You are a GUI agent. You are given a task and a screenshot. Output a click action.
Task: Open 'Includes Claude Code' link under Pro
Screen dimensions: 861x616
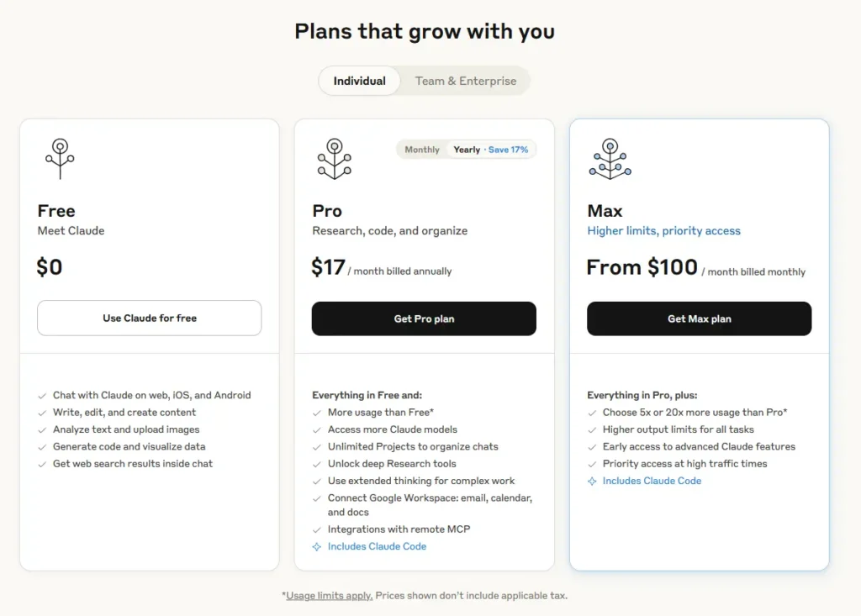377,547
